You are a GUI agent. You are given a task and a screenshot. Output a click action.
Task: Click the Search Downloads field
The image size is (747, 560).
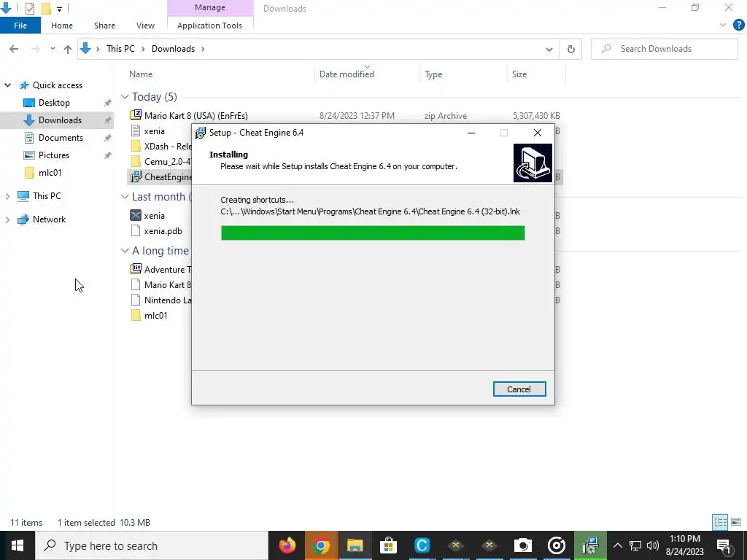pos(664,49)
